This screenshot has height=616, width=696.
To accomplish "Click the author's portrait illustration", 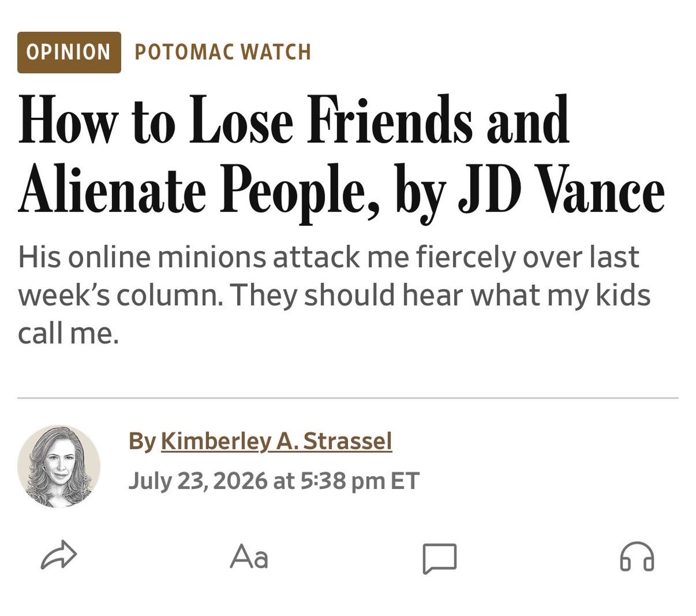I will (59, 466).
